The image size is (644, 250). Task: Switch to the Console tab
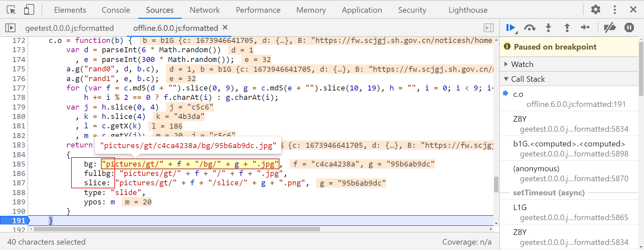pos(116,10)
